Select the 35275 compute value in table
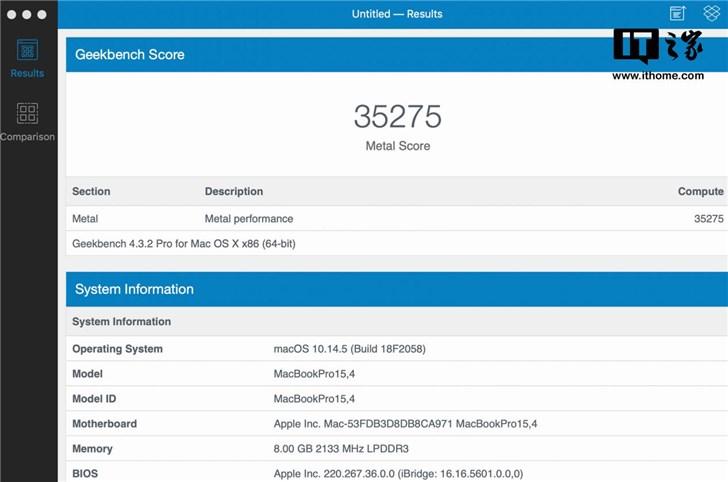728x482 pixels. [x=708, y=219]
